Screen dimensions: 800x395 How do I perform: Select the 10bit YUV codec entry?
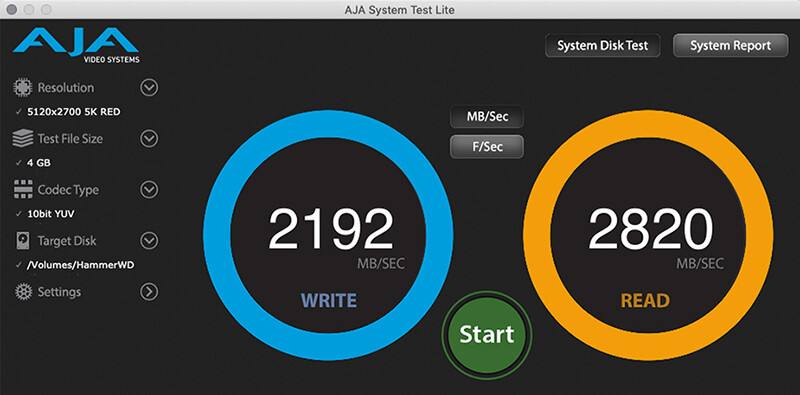[x=51, y=214]
